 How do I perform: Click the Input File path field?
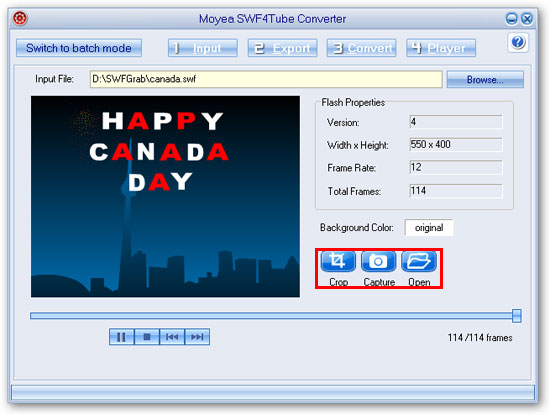[266, 79]
